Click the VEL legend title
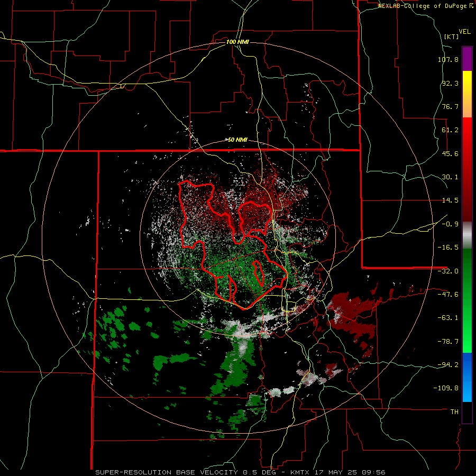Viewport: 476px width, 476px height. click(464, 32)
